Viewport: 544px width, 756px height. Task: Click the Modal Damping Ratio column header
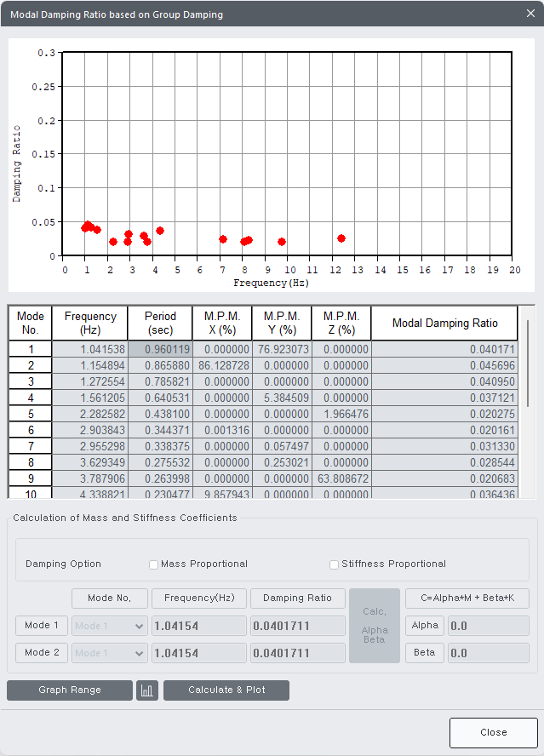click(x=444, y=323)
